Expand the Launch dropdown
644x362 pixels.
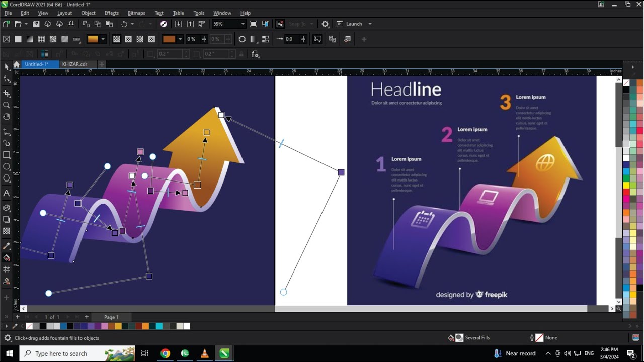pyautogui.click(x=370, y=24)
